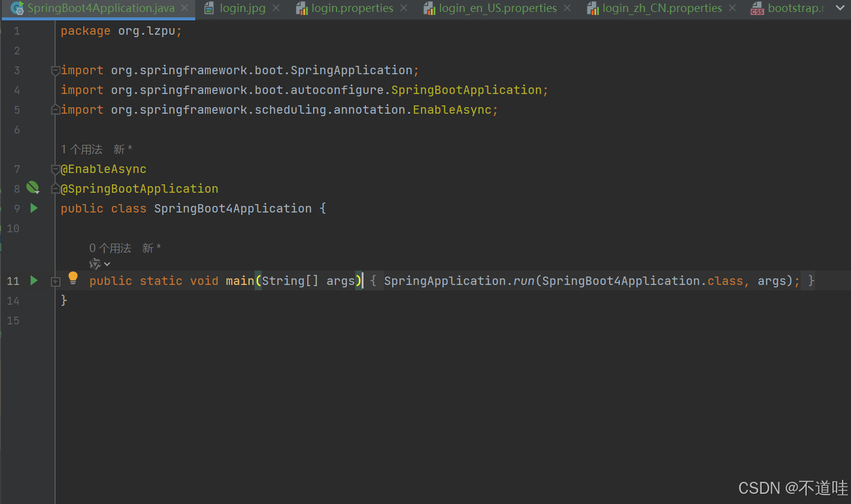851x504 pixels.
Task: Click the 'main' method name
Action: [240, 281]
